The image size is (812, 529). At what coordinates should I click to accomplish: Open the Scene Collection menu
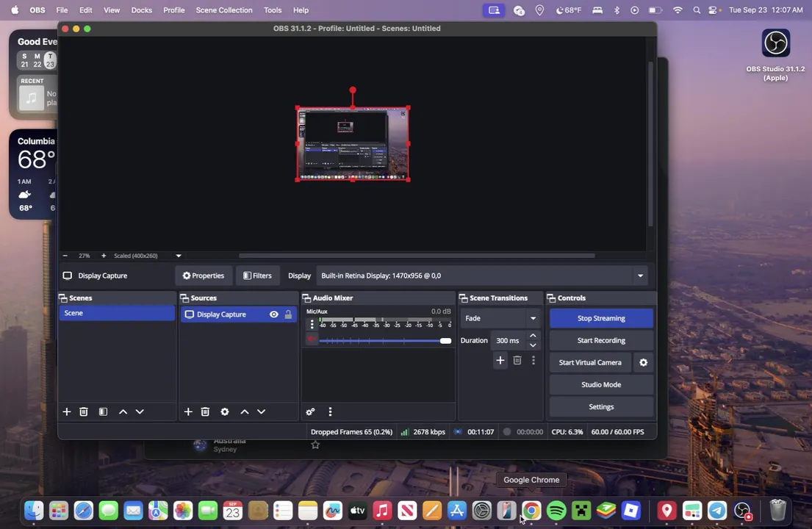(x=224, y=10)
